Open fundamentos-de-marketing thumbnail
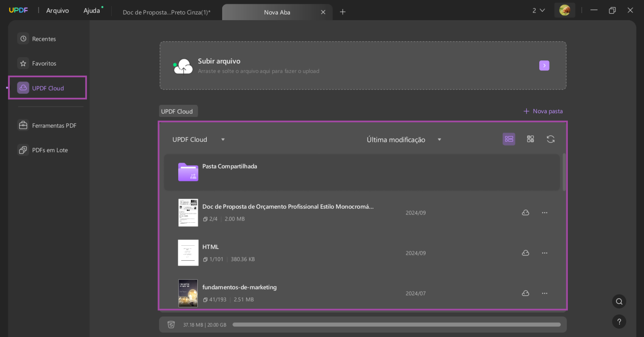 coord(188,293)
